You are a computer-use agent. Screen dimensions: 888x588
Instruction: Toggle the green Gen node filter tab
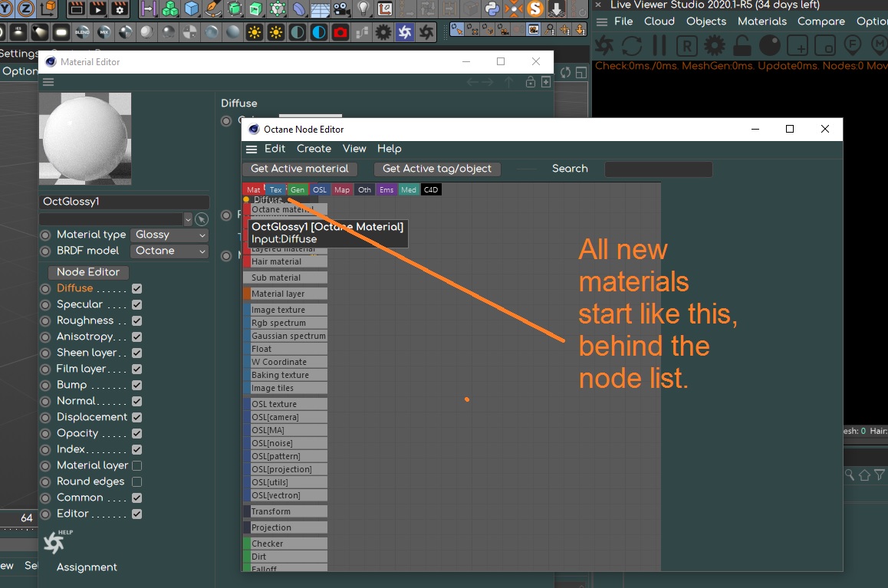[x=298, y=190]
